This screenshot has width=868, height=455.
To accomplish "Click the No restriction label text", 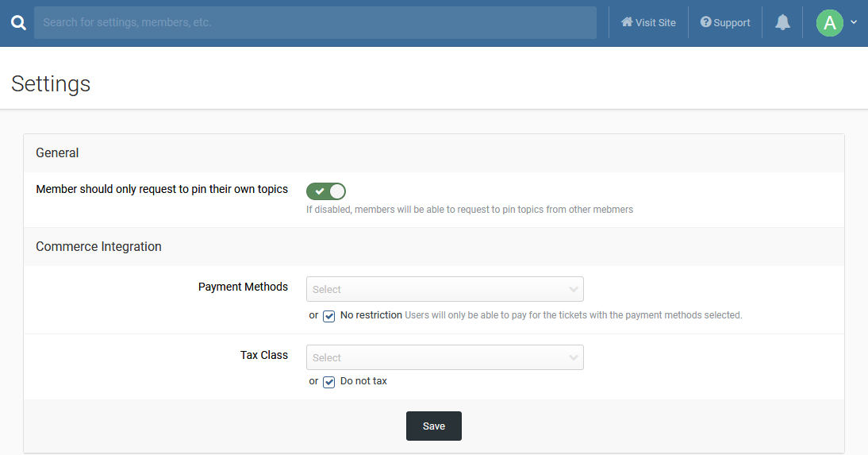I will [371, 314].
